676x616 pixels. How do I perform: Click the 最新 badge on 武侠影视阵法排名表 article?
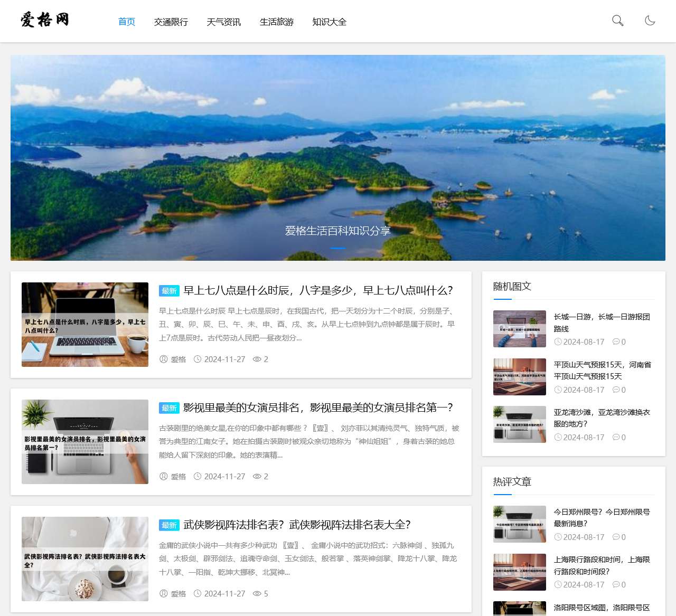tap(168, 525)
